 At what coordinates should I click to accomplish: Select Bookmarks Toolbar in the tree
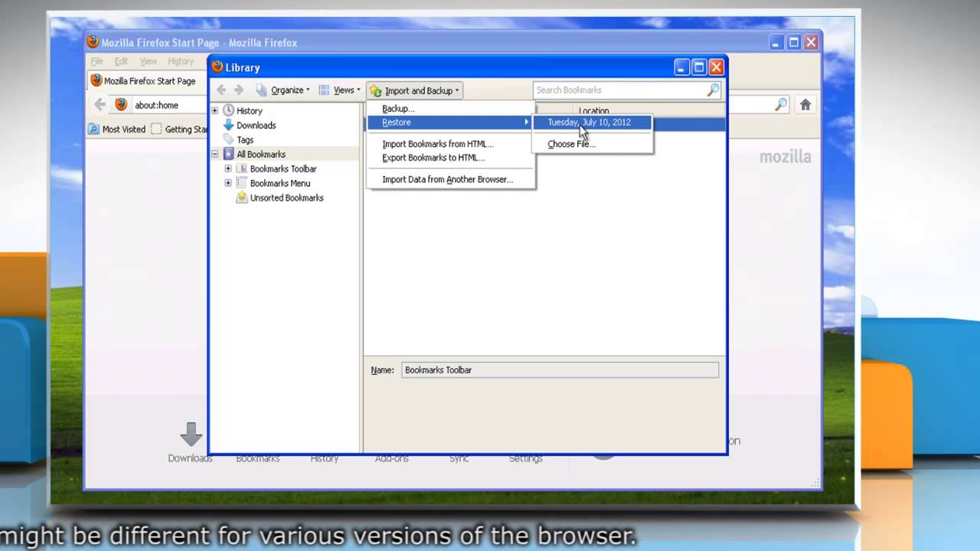283,169
